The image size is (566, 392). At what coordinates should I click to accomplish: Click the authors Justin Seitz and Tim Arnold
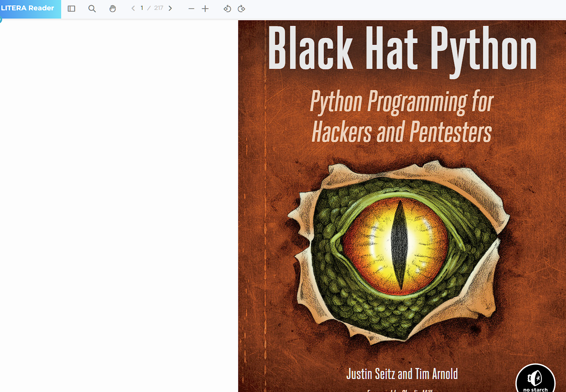click(401, 373)
